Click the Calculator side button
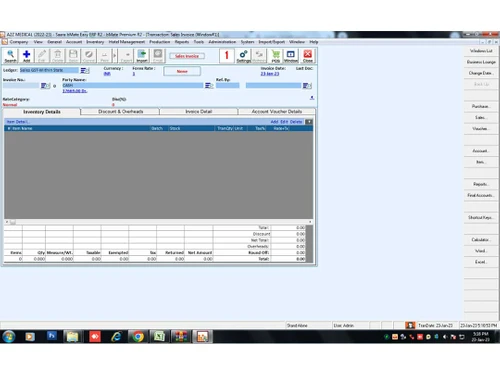Image resolution: width=500 pixels, height=375 pixels. pyautogui.click(x=481, y=240)
